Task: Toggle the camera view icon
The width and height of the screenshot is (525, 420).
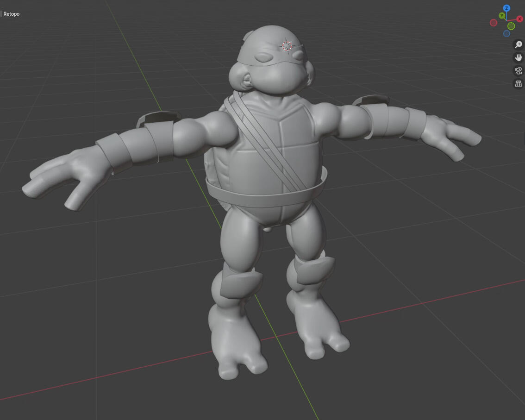Action: tap(519, 71)
